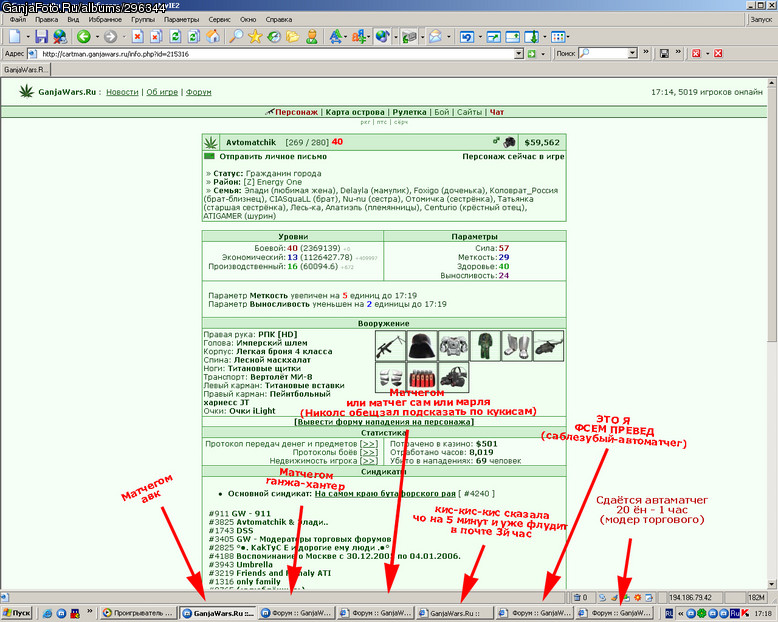Image resolution: width=778 pixels, height=622 pixels.
Task: Open the Избранное menu
Action: click(x=105, y=19)
